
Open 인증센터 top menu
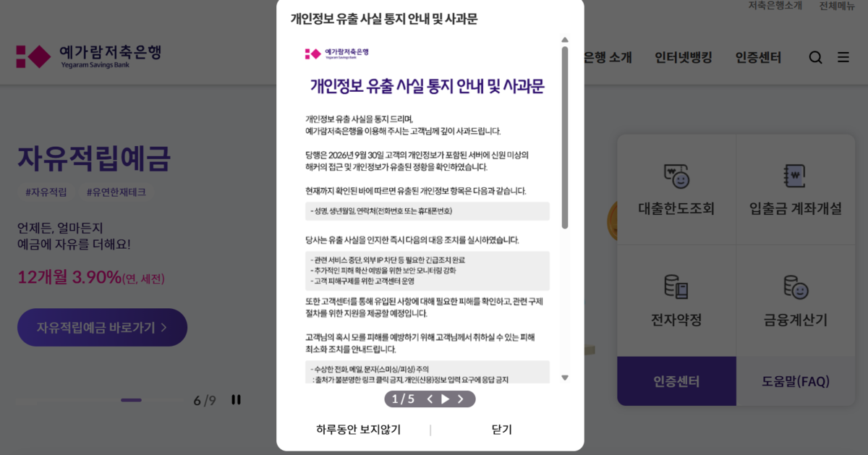(x=758, y=58)
